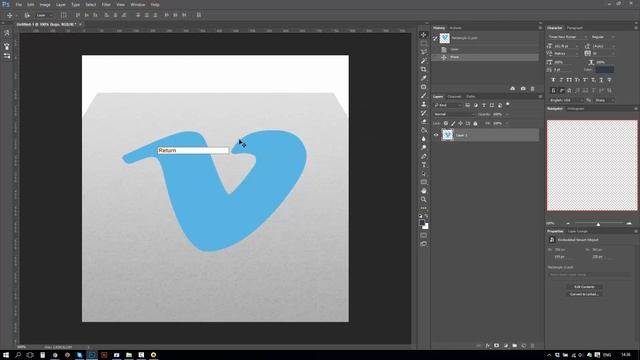Viewport: 640px width, 360px height.
Task: Select the Horizontal Type tool
Action: click(x=424, y=165)
